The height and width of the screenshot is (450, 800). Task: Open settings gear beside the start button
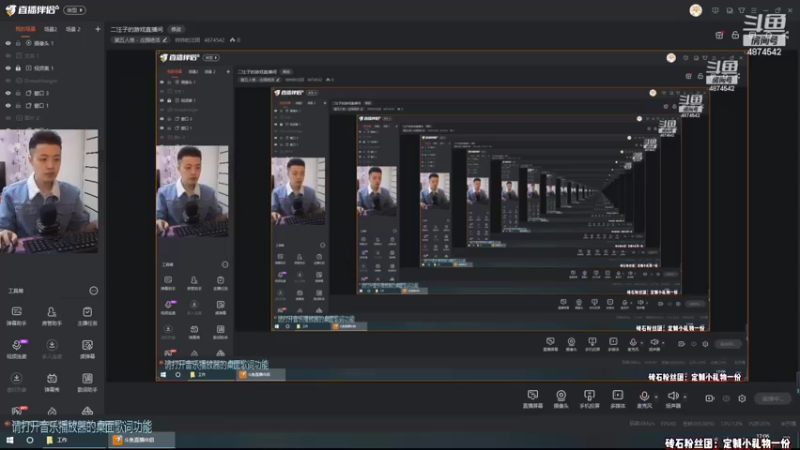[742, 398]
